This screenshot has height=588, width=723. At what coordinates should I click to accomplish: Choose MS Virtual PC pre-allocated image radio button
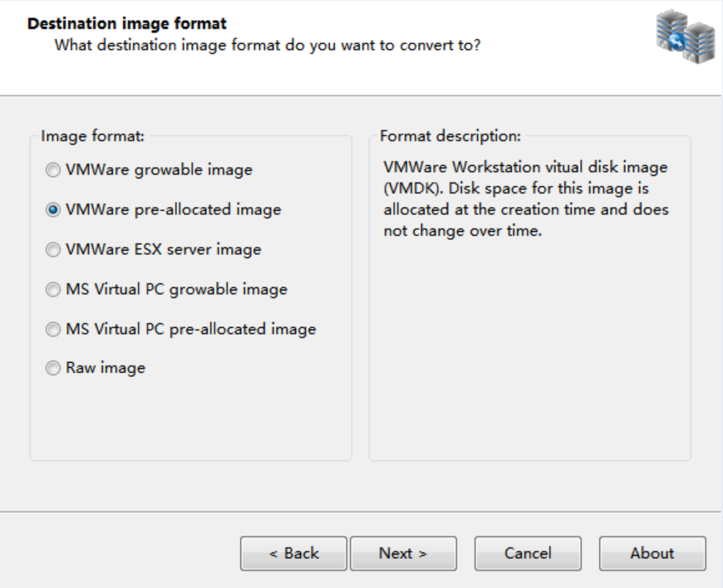click(53, 330)
